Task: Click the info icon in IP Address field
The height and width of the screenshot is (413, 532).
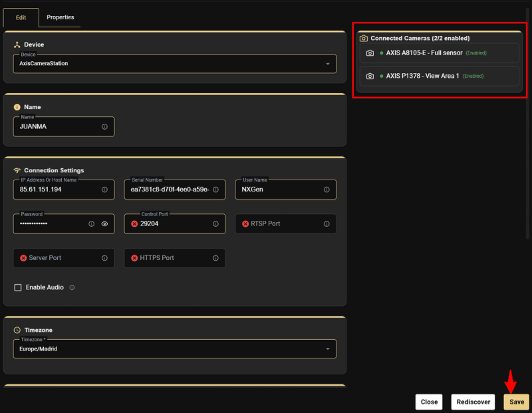Action: point(104,190)
